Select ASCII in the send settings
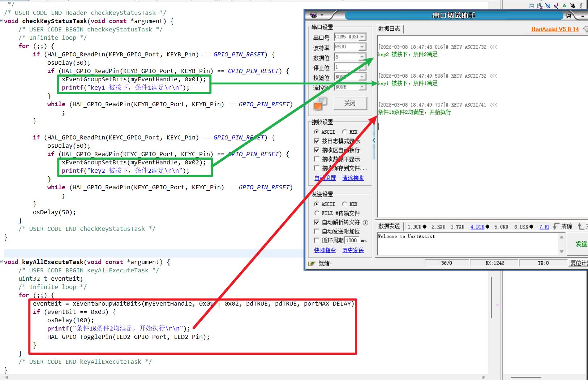The image size is (588, 380). pyautogui.click(x=317, y=204)
